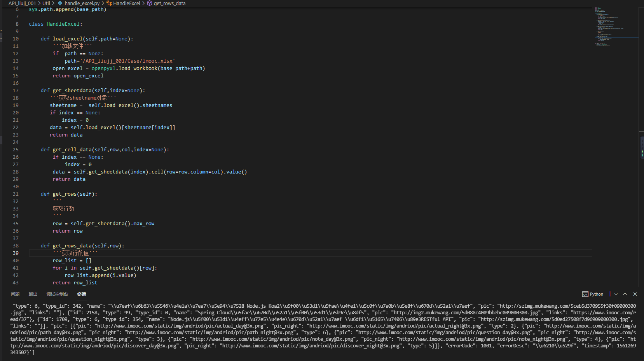Image resolution: width=644 pixels, height=361 pixels.
Task: Click the '获取行的值' docstring
Action: (x=75, y=253)
